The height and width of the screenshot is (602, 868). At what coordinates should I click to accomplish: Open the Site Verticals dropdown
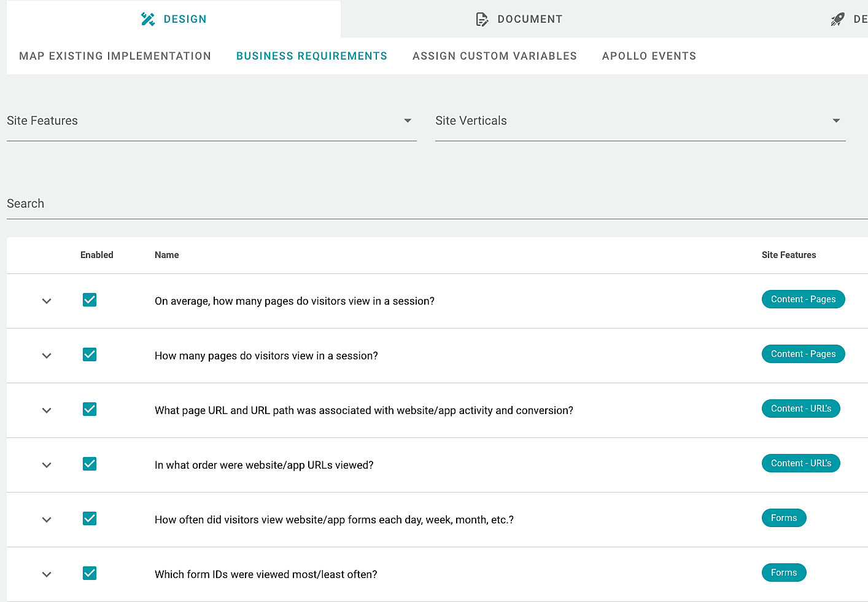pyautogui.click(x=640, y=121)
